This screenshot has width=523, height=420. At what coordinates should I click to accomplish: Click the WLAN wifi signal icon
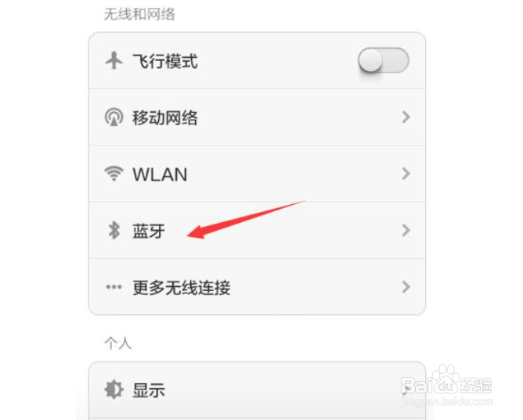pyautogui.click(x=114, y=173)
